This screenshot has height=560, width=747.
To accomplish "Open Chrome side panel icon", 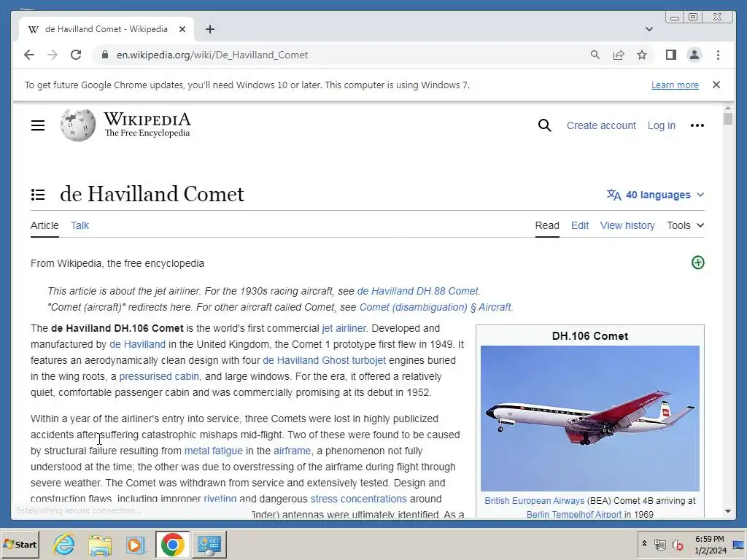I will pos(671,55).
